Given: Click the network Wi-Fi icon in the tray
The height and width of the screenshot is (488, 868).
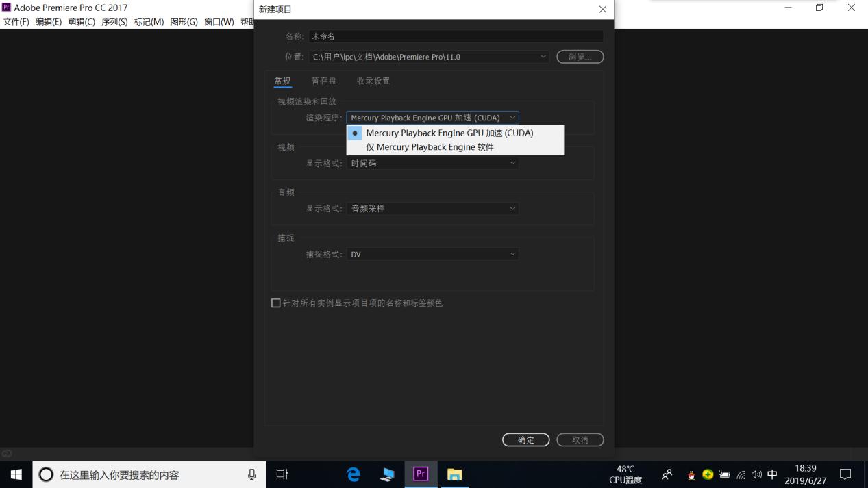Looking at the screenshot, I should 741,474.
